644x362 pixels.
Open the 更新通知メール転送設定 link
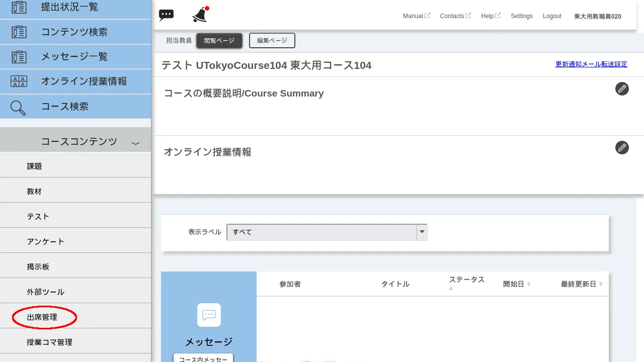(x=591, y=64)
